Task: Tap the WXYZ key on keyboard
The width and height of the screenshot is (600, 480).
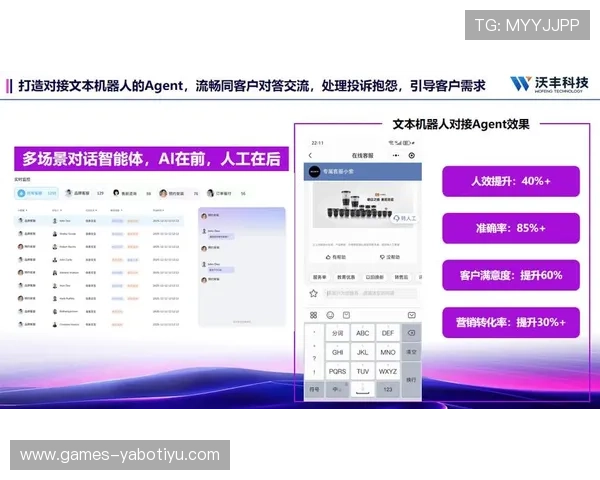Action: point(388,371)
